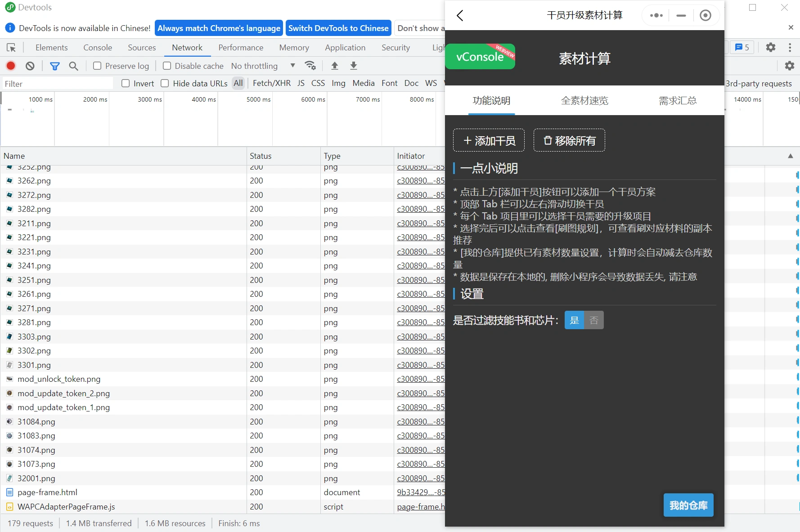Enable the Preserve log checkbox
This screenshot has height=532, width=800.
pos(97,66)
